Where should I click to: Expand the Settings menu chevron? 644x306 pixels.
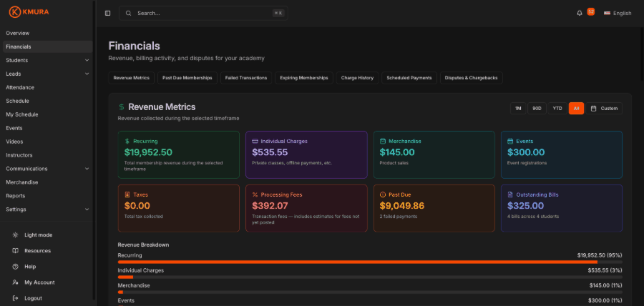[x=87, y=209]
